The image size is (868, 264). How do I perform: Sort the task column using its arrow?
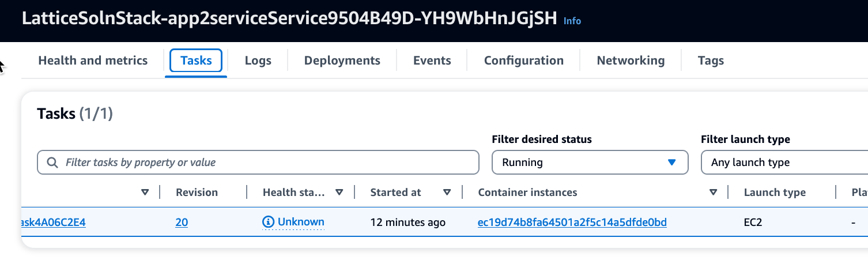145,193
